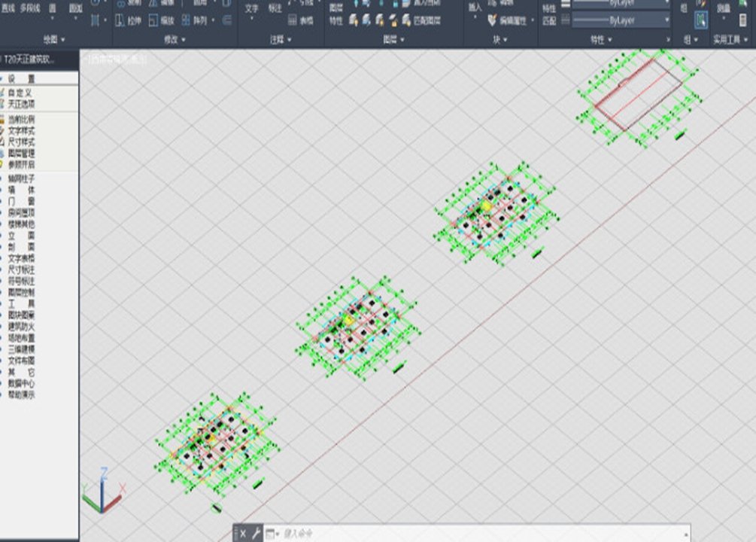Select the 缩放 (Scale) tool
756x542 pixels.
[162, 20]
